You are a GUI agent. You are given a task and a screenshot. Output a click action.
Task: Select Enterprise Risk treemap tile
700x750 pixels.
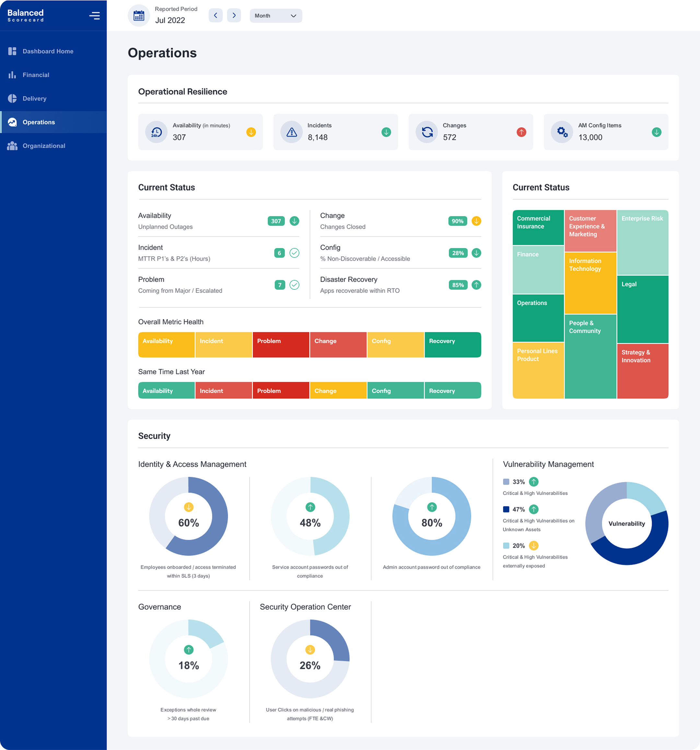[643, 242]
